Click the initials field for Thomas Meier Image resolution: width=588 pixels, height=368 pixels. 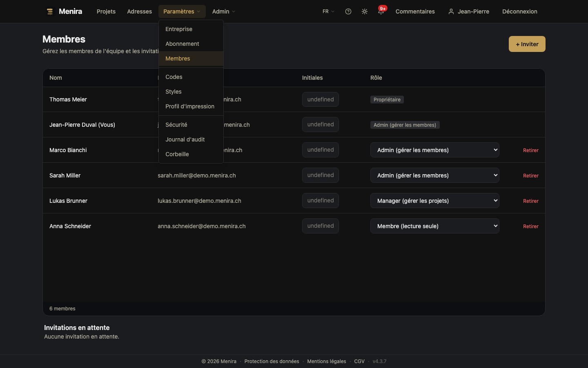point(321,99)
